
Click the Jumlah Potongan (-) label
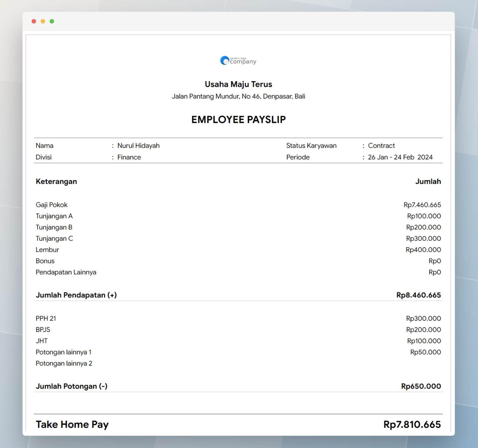pos(72,386)
